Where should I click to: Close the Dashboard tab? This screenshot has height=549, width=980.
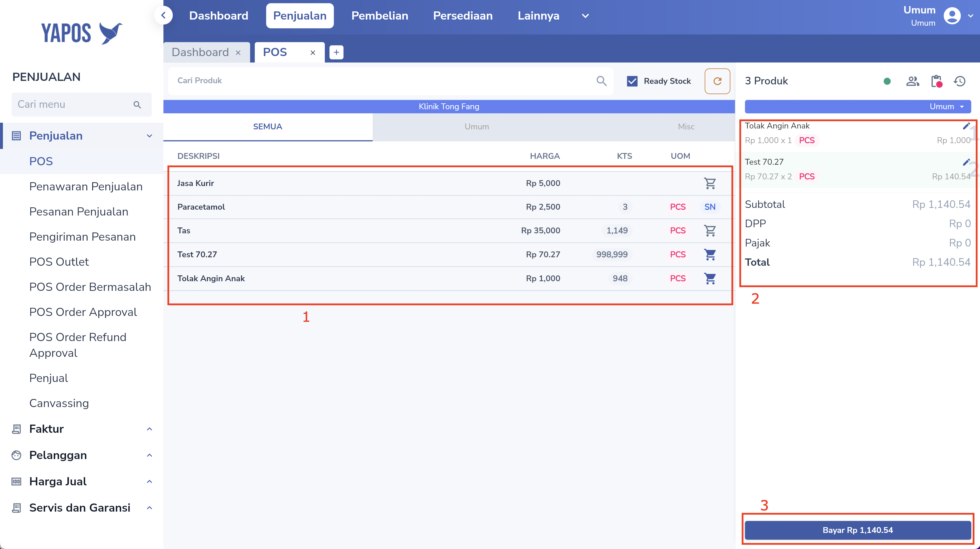(238, 53)
